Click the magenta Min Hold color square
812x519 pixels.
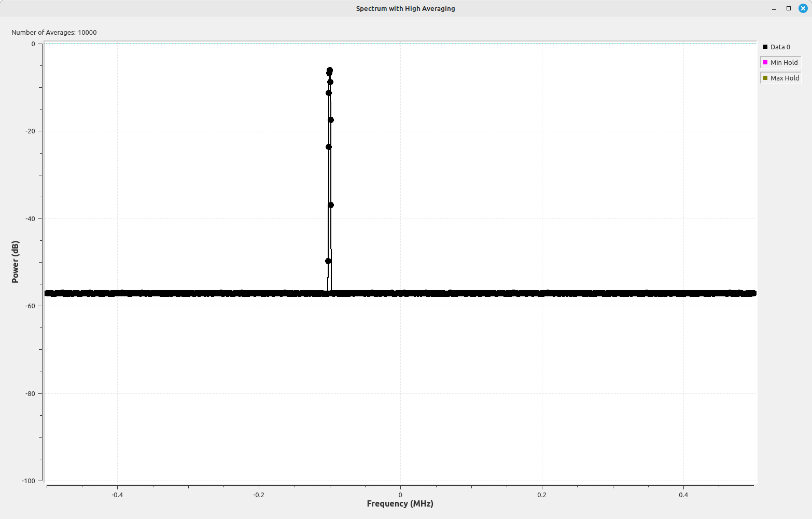pos(765,63)
